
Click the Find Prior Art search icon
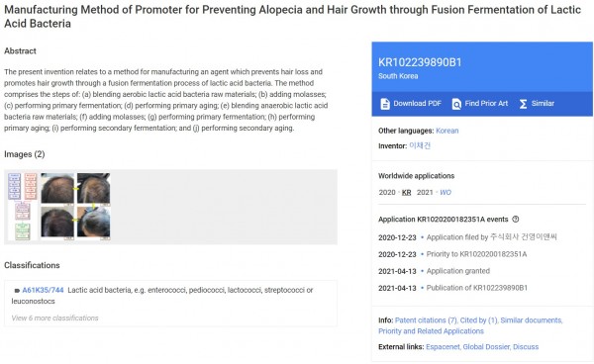click(456, 104)
